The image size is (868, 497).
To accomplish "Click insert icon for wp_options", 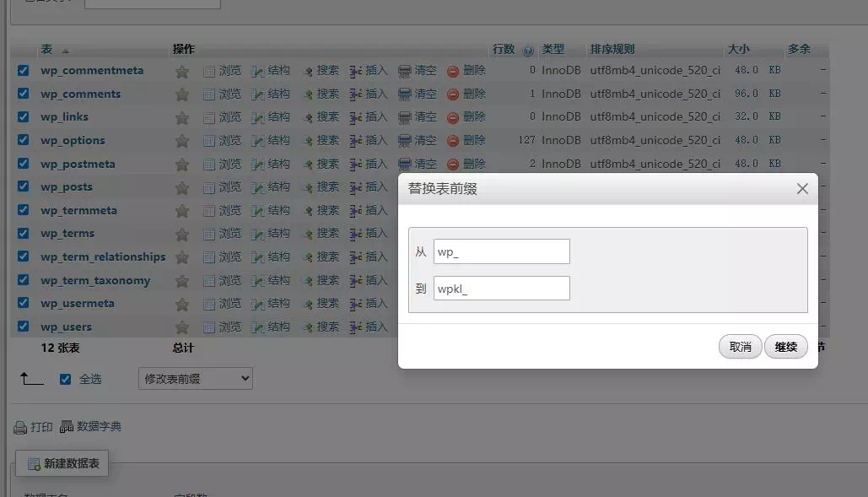I will [355, 141].
